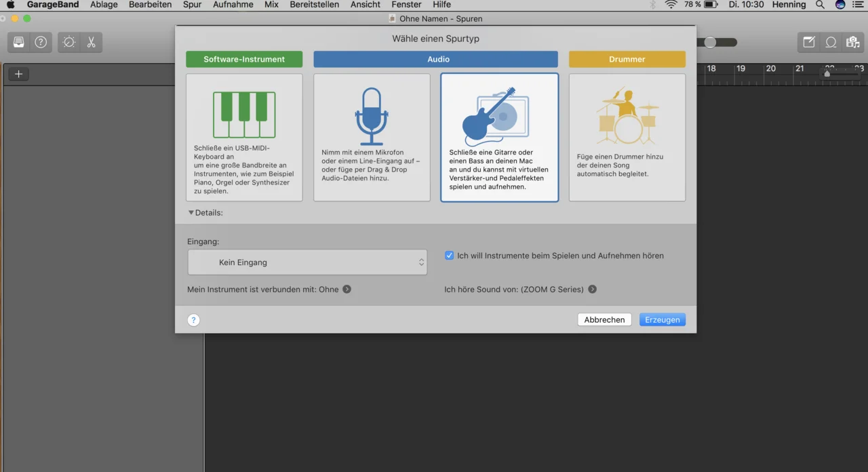Open the Media Browser icon
Viewport: 868px width, 472px height.
pyautogui.click(x=852, y=42)
